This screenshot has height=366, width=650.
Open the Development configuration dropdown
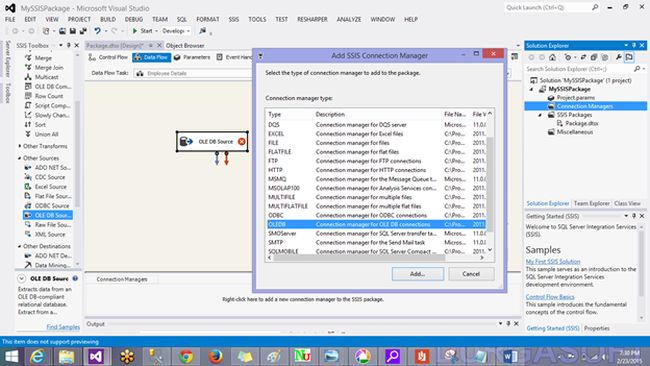(176, 31)
